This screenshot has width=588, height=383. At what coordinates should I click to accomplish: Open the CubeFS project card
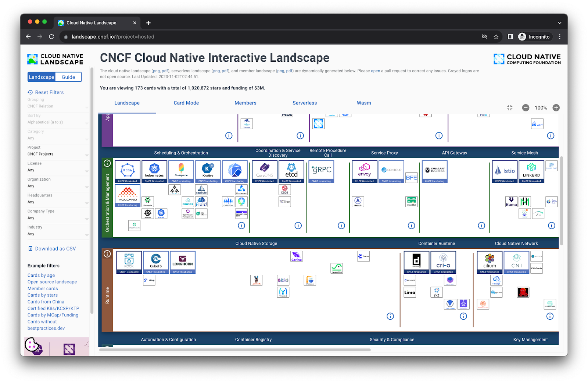point(156,262)
